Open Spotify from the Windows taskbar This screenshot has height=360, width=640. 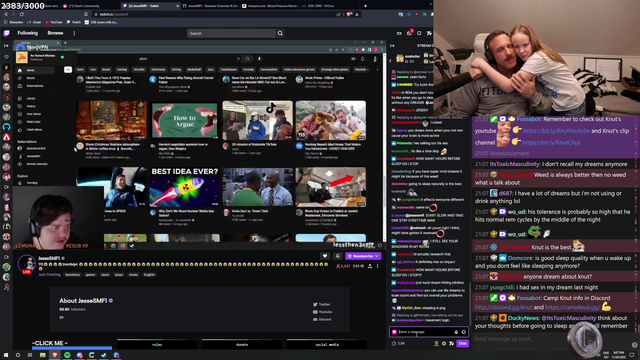coord(67,355)
